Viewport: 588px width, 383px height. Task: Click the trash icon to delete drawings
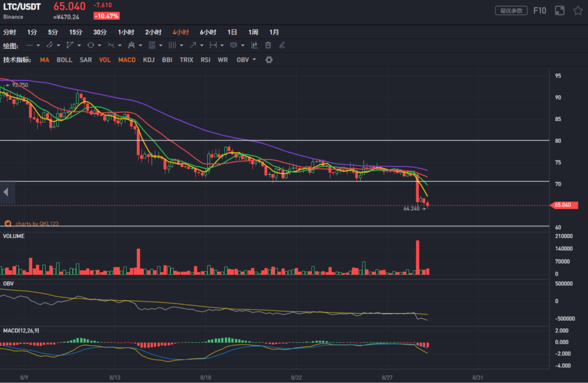click(268, 45)
